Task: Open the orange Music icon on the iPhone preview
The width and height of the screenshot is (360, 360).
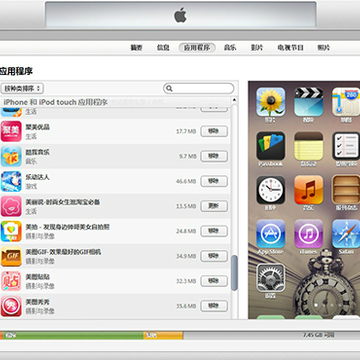Action: (x=309, y=190)
